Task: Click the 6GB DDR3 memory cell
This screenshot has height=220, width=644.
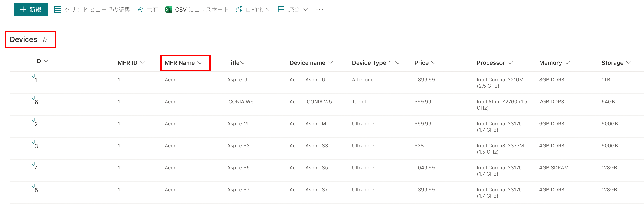Action: [x=551, y=123]
